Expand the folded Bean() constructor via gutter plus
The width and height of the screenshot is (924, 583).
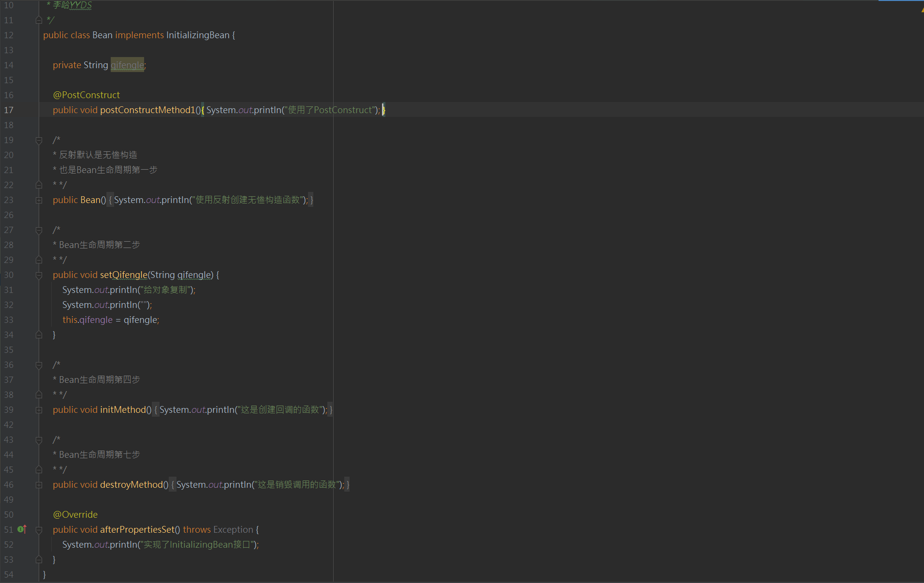[x=39, y=200]
